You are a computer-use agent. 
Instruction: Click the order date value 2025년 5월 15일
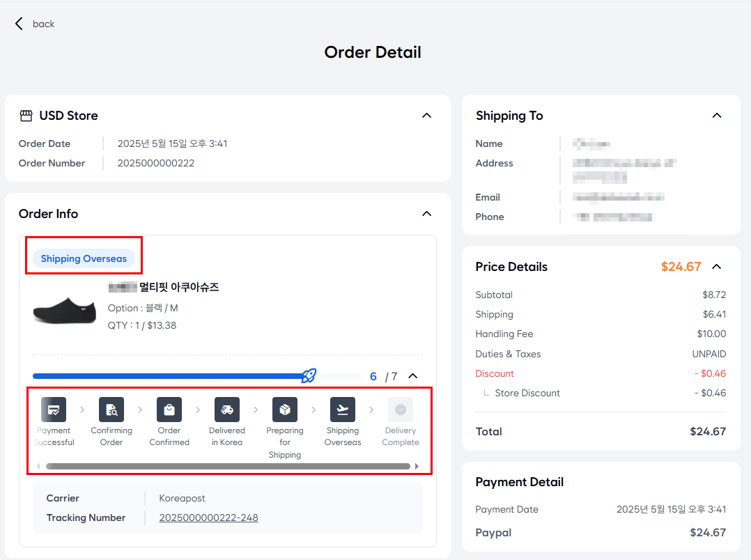point(173,143)
